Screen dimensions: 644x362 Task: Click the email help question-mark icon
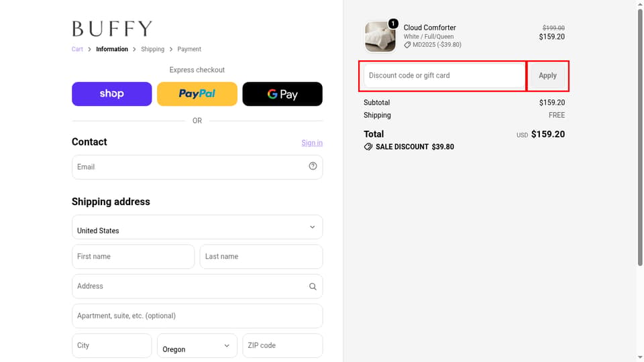pyautogui.click(x=313, y=166)
